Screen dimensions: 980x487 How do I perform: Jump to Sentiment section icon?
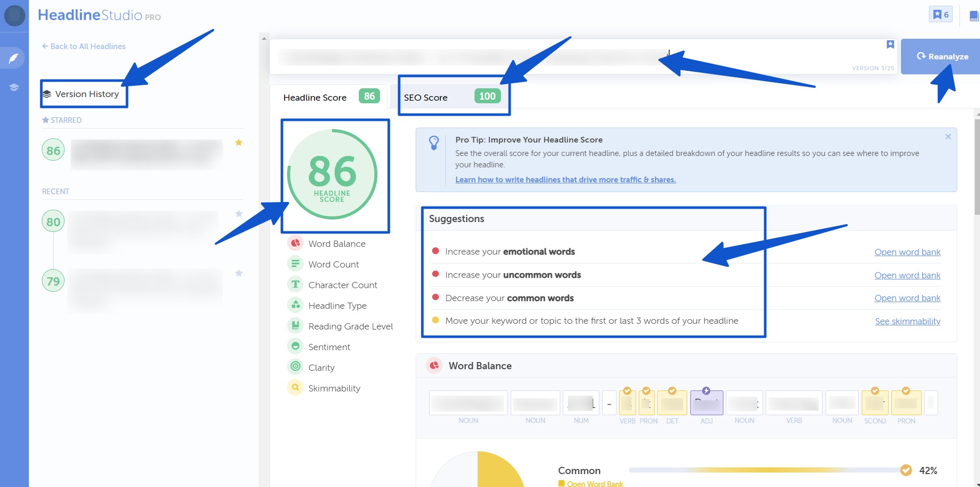[x=295, y=347]
